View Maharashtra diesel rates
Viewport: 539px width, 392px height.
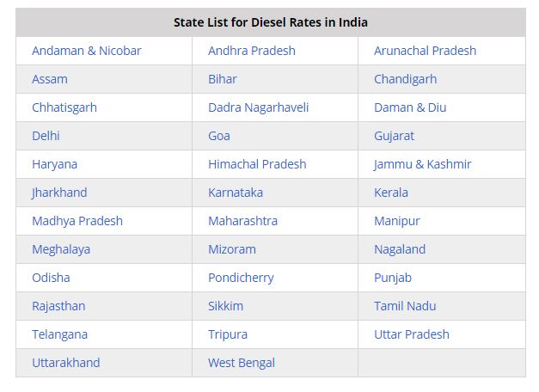point(242,221)
